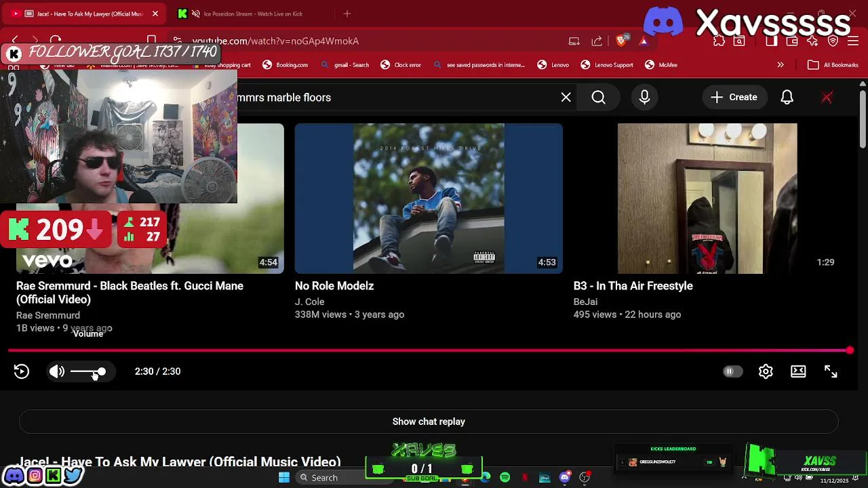Image resolution: width=868 pixels, height=488 pixels.
Task: Open the player settings gear
Action: click(766, 371)
